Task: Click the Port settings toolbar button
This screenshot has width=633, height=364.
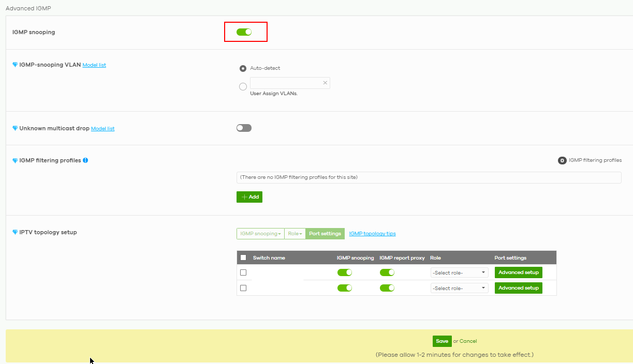Action: tap(325, 234)
